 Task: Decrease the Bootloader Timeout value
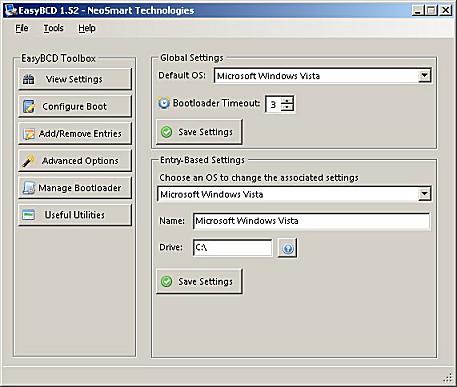pyautogui.click(x=287, y=108)
